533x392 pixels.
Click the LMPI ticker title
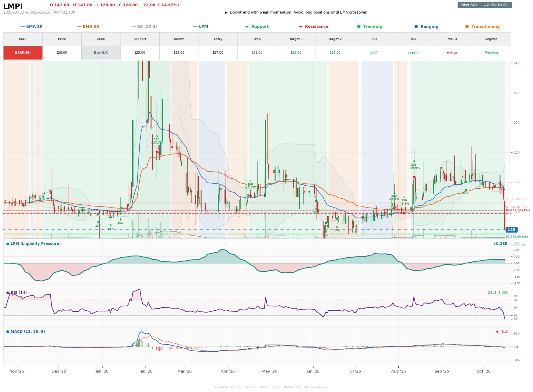pos(13,6)
